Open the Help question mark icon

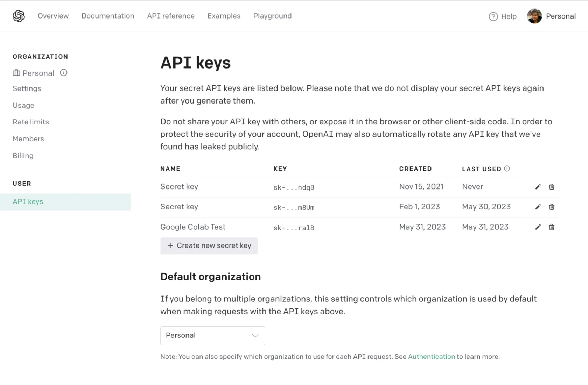(493, 16)
